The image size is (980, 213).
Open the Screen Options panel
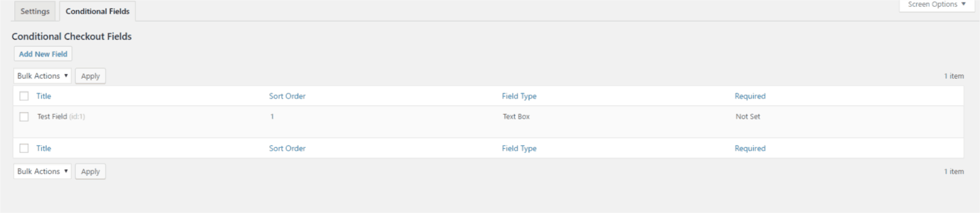[x=937, y=5]
